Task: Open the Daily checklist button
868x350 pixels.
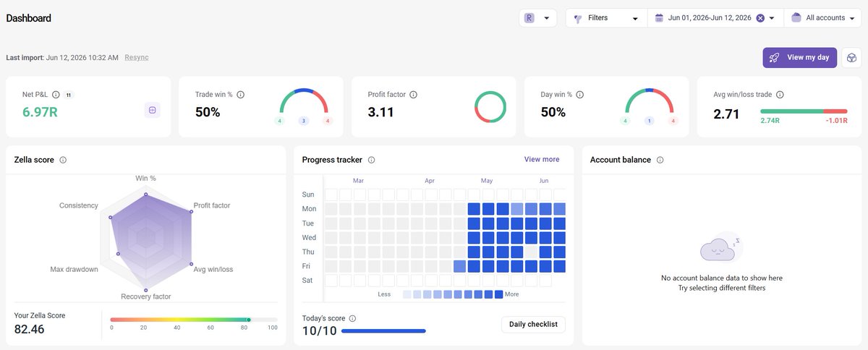Action: point(533,325)
